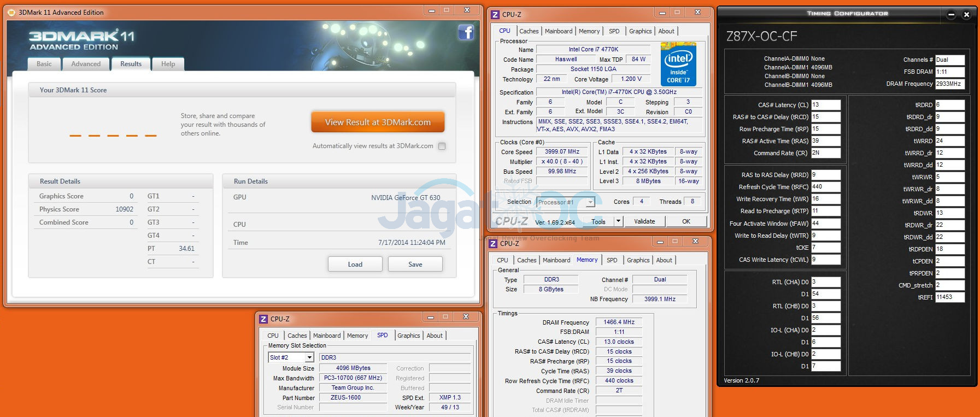The height and width of the screenshot is (417, 980).
Task: Click the CPU-Z icon of the Memory window
Action: point(493,244)
